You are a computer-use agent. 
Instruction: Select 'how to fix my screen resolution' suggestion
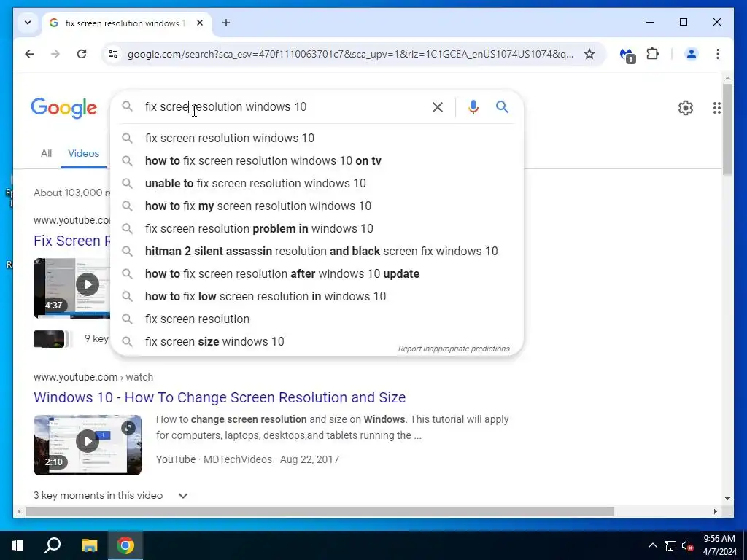point(317,206)
